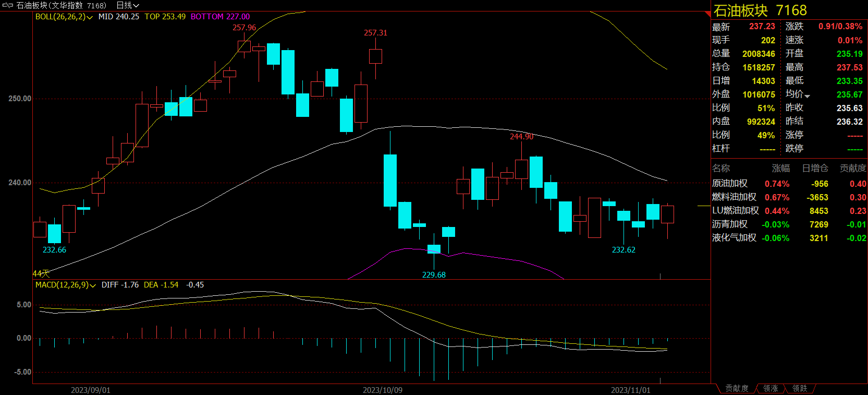Click the 持仓 value 1518257

pos(759,67)
